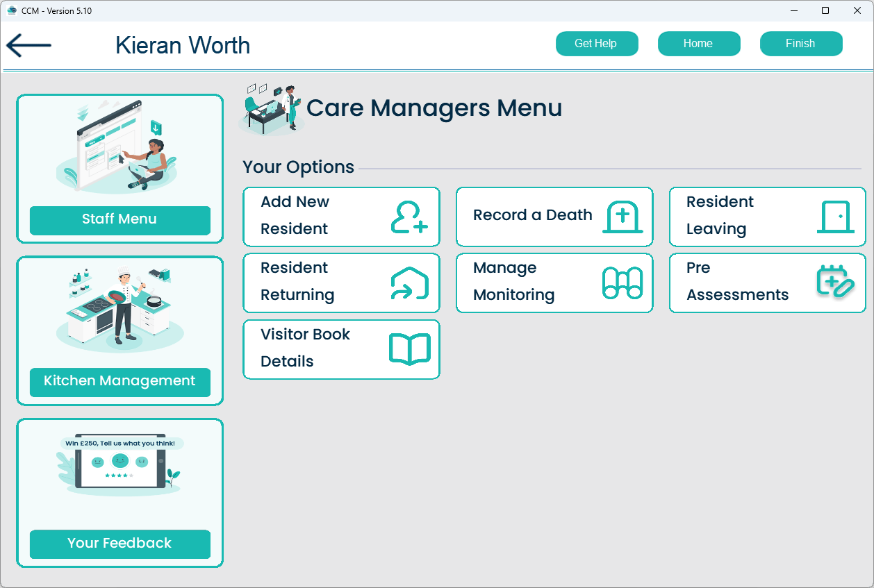Minimize the CCM window
The height and width of the screenshot is (588, 874).
[794, 10]
